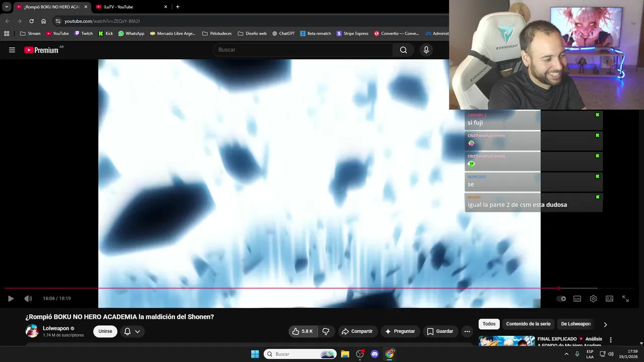Like the video showing 5.8 K

(x=303, y=331)
